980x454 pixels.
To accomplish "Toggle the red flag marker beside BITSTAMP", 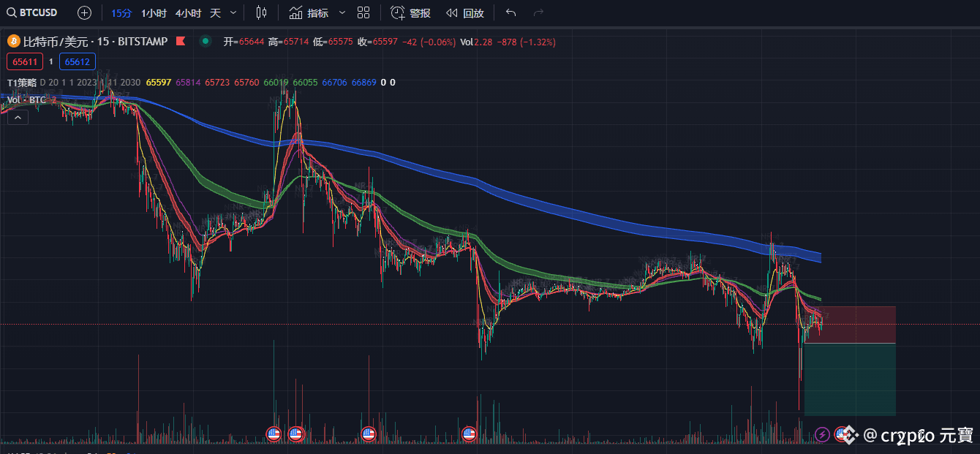I will click(180, 42).
